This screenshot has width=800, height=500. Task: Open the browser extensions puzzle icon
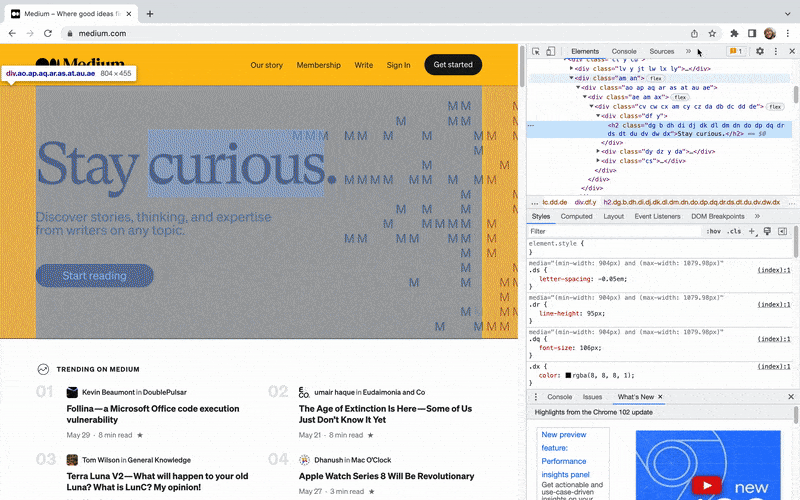[734, 34]
